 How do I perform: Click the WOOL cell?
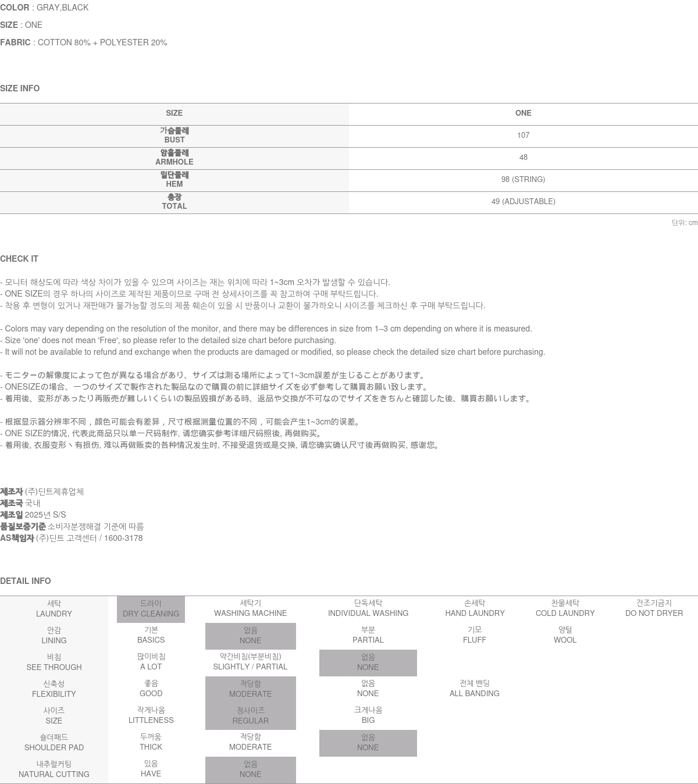pyautogui.click(x=565, y=635)
